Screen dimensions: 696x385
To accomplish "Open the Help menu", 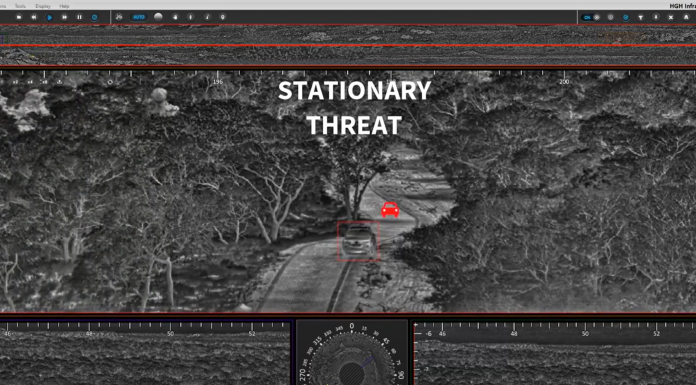I will (x=64, y=6).
